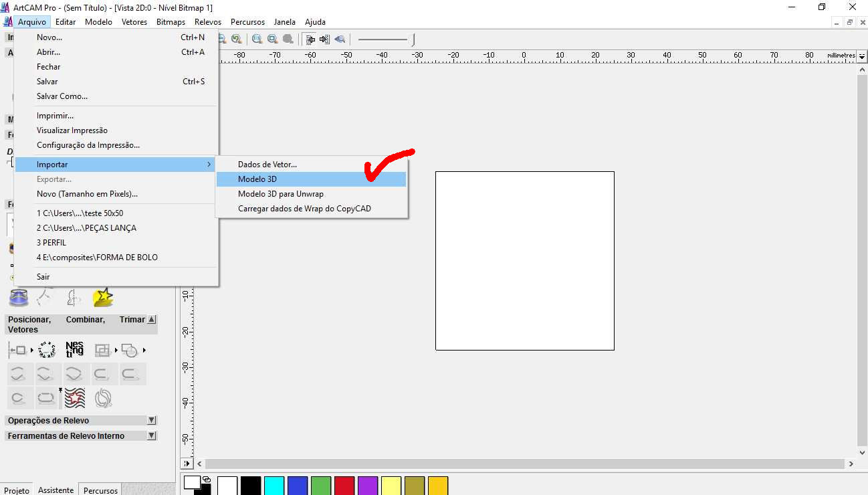Image resolution: width=868 pixels, height=495 pixels.
Task: Open flyout arrow next to merge shapes tool
Action: (x=144, y=351)
